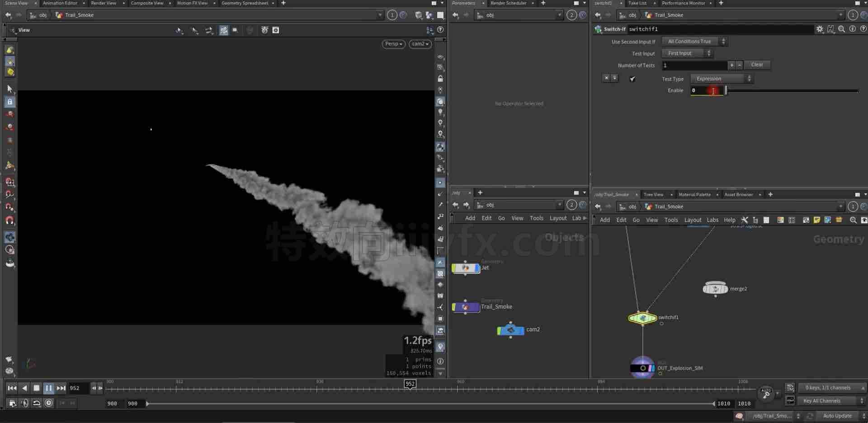Open the Material Palette tab
868x423 pixels.
[x=694, y=195]
